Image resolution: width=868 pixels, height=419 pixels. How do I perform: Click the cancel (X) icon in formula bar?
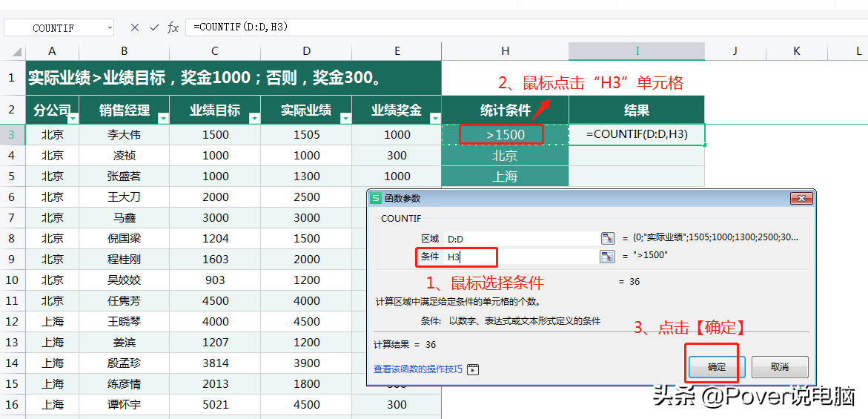(134, 27)
